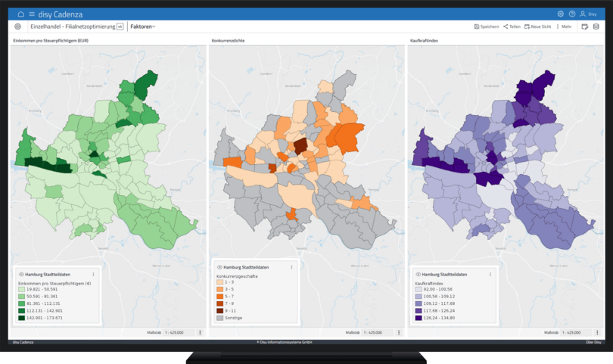Open the Über Disy footer link
Screen dimensions: 613x364
tap(593, 343)
